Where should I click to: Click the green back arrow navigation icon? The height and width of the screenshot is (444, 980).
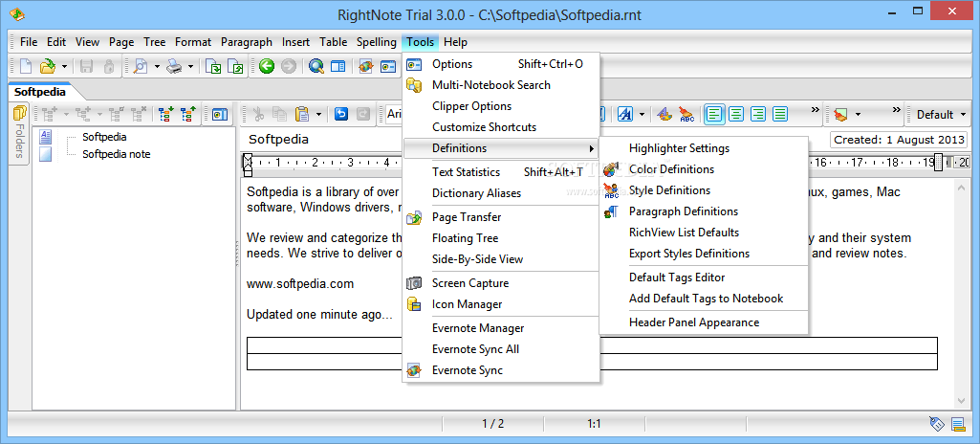point(267,66)
